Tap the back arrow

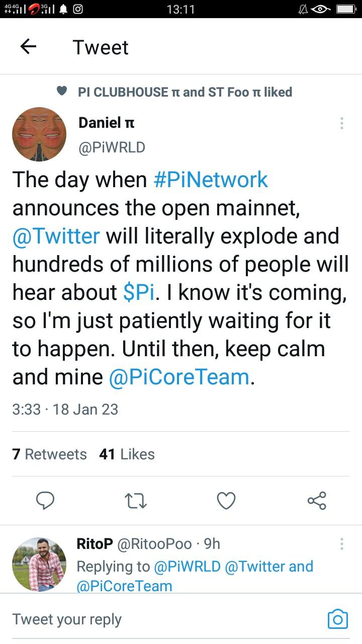(28, 47)
